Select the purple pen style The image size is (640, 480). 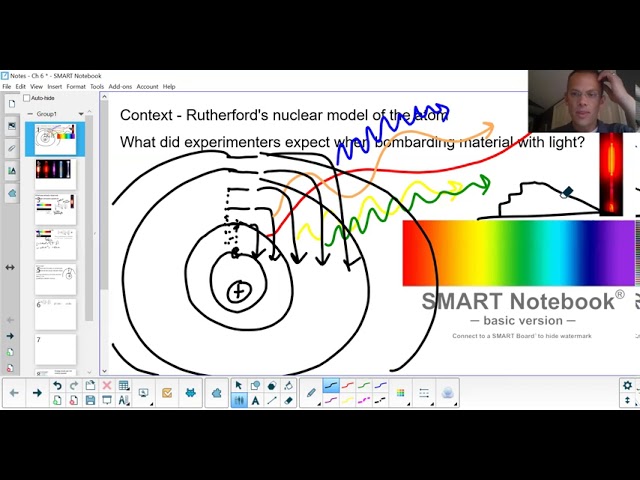pos(331,400)
